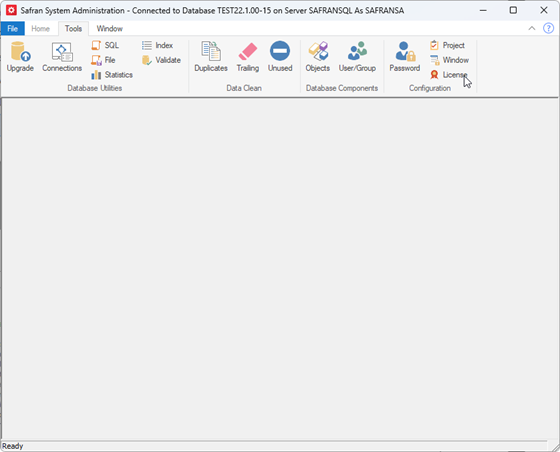
Task: Open the database Upgrade tool
Action: [x=20, y=57]
